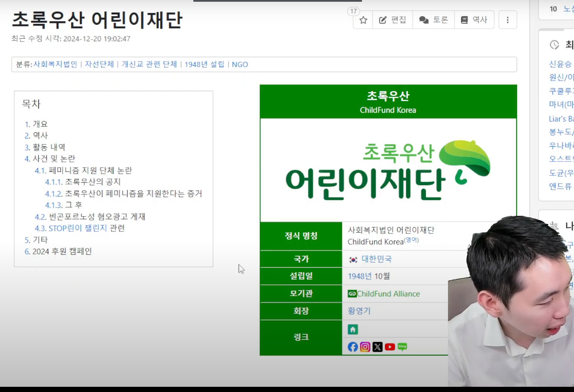This screenshot has width=574, height=392.
Task: Click the South Korea flag icon
Action: coord(353,260)
